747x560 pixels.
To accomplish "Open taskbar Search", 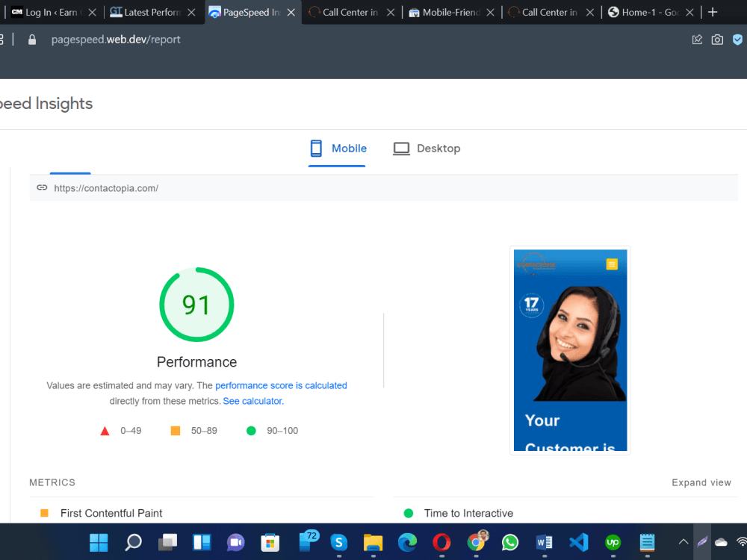I will tap(134, 542).
